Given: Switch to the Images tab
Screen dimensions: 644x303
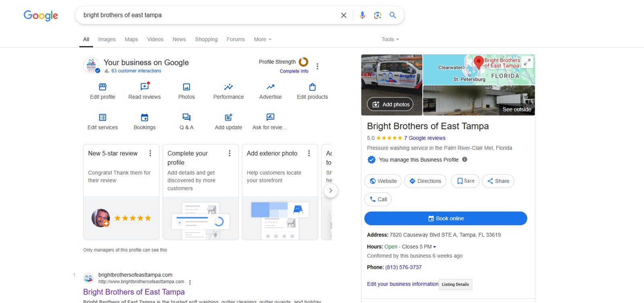Looking at the screenshot, I should 107,39.
